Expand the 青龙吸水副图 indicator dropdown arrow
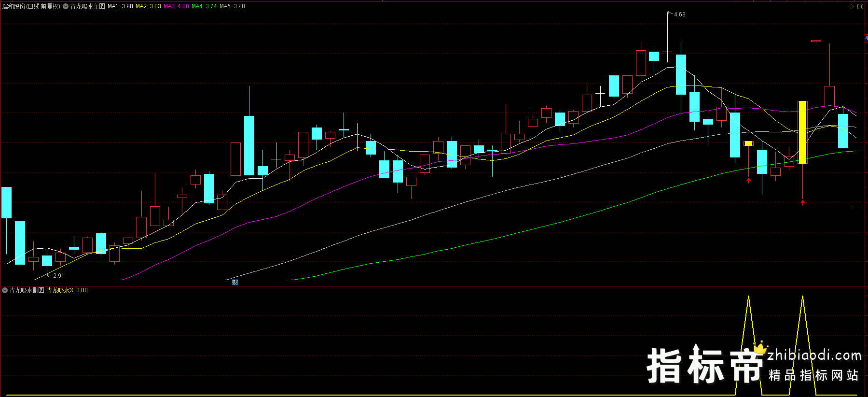Image resolution: width=868 pixels, height=397 pixels. tap(5, 290)
